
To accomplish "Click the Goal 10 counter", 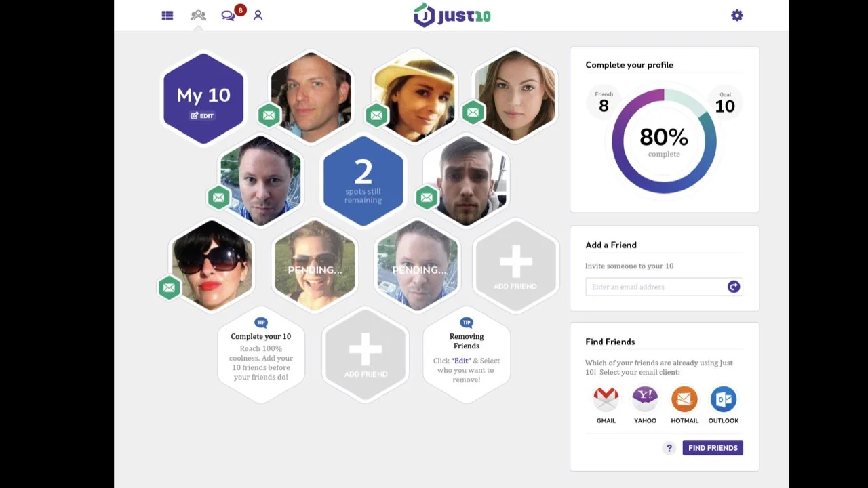I will coord(725,103).
